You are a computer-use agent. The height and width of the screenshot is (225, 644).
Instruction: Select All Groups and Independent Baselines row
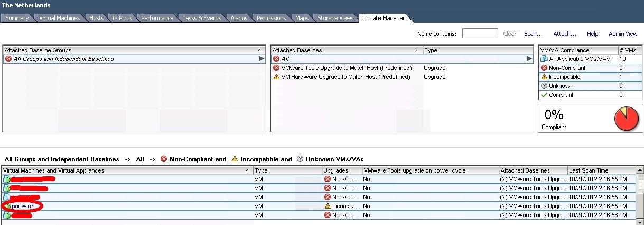click(134, 59)
